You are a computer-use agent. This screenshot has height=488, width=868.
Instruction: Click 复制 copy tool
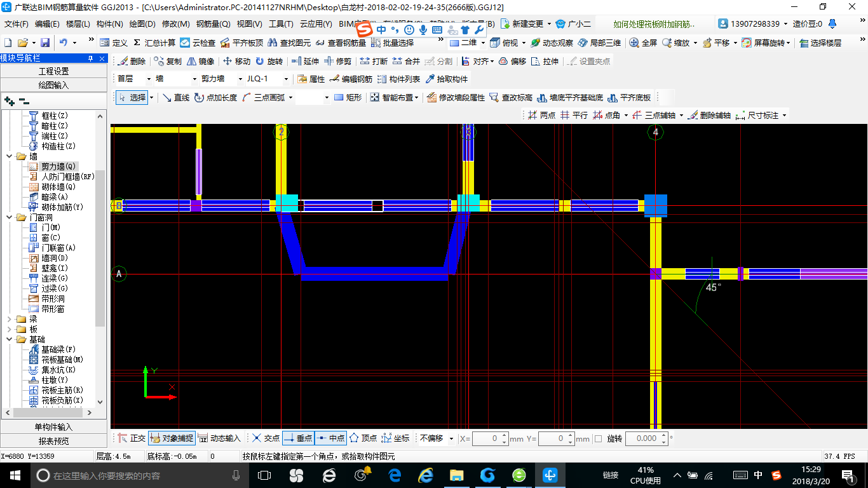click(168, 62)
